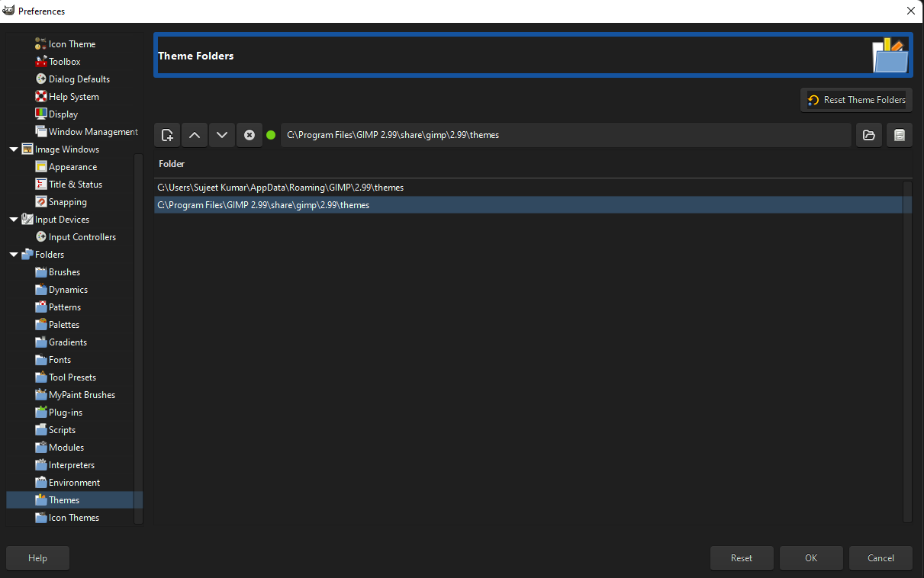Click the Snapping icon
924x578 pixels.
coord(41,202)
